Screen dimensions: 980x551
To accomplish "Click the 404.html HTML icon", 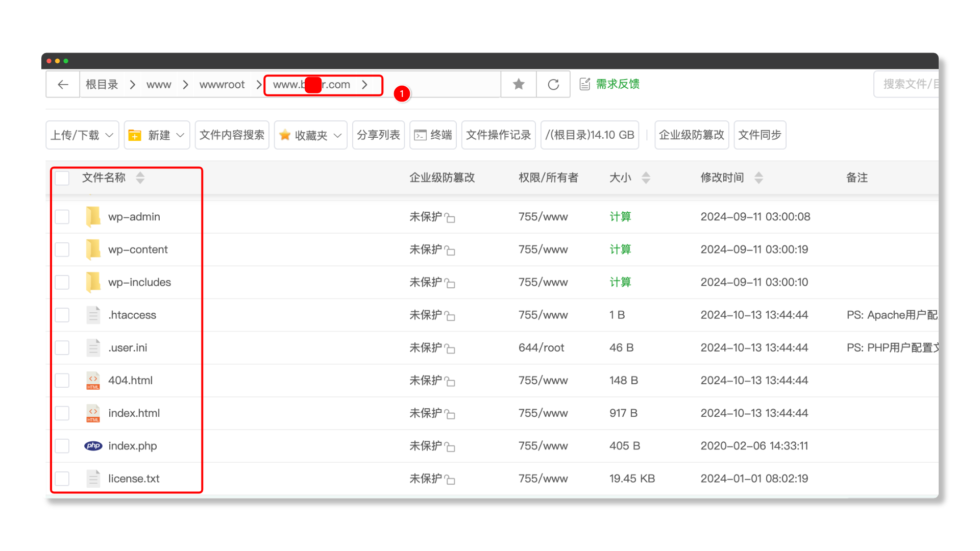I will 93,381.
